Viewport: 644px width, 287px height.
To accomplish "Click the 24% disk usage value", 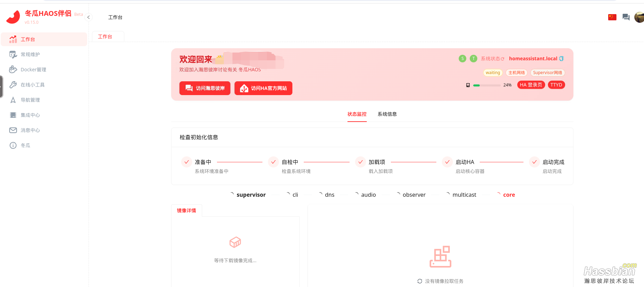I will (507, 85).
